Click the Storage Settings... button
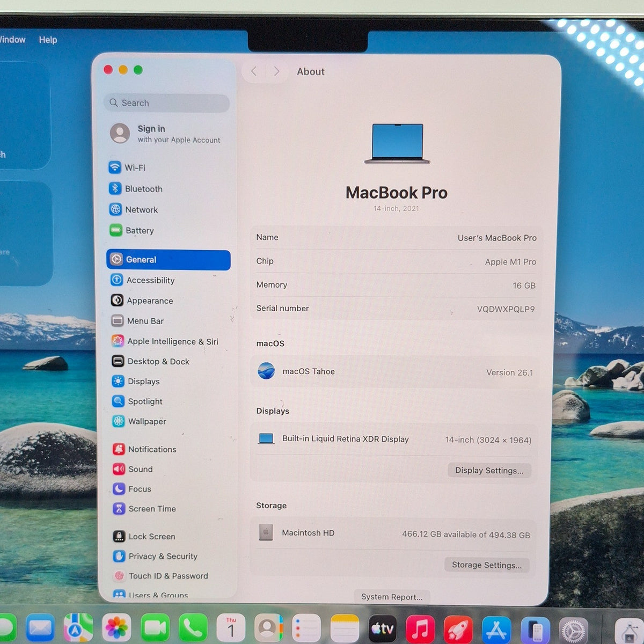This screenshot has width=644, height=644. (487, 565)
